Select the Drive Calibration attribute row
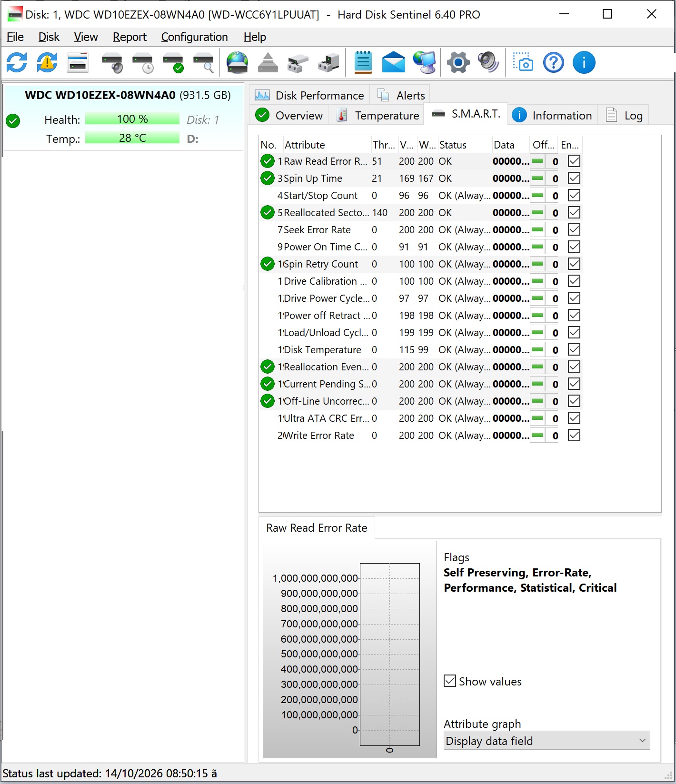The width and height of the screenshot is (676, 784). (x=420, y=281)
